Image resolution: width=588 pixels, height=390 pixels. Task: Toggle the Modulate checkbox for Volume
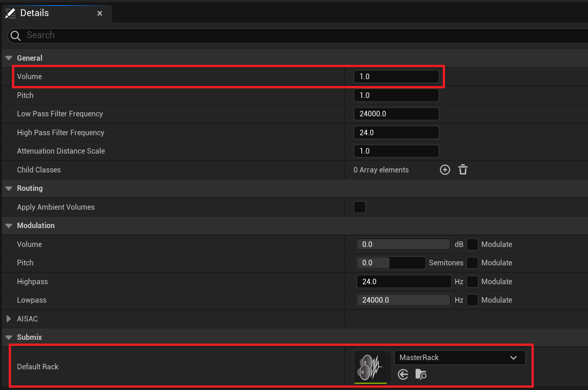(x=472, y=244)
